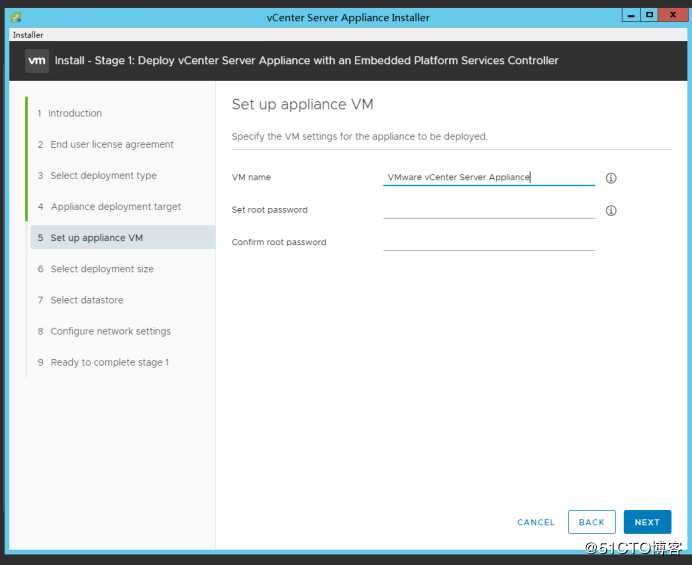This screenshot has width=692, height=565.
Task: Close the vCenter Server Appliance Installer window
Action: [x=673, y=15]
